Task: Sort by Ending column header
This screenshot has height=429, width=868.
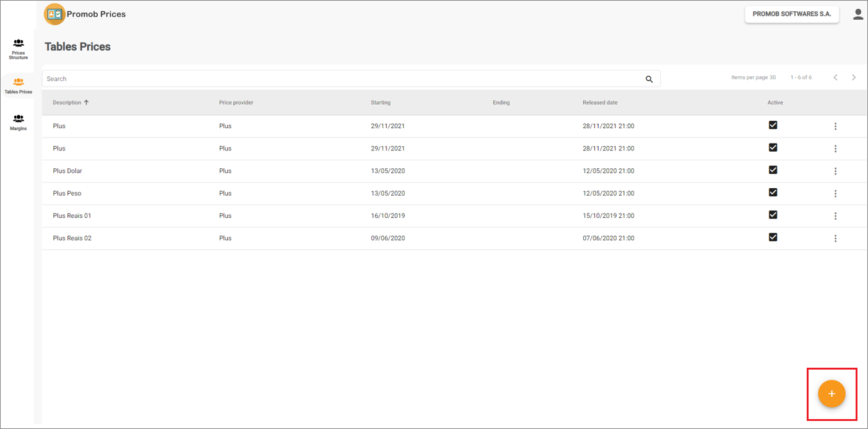Action: point(501,103)
